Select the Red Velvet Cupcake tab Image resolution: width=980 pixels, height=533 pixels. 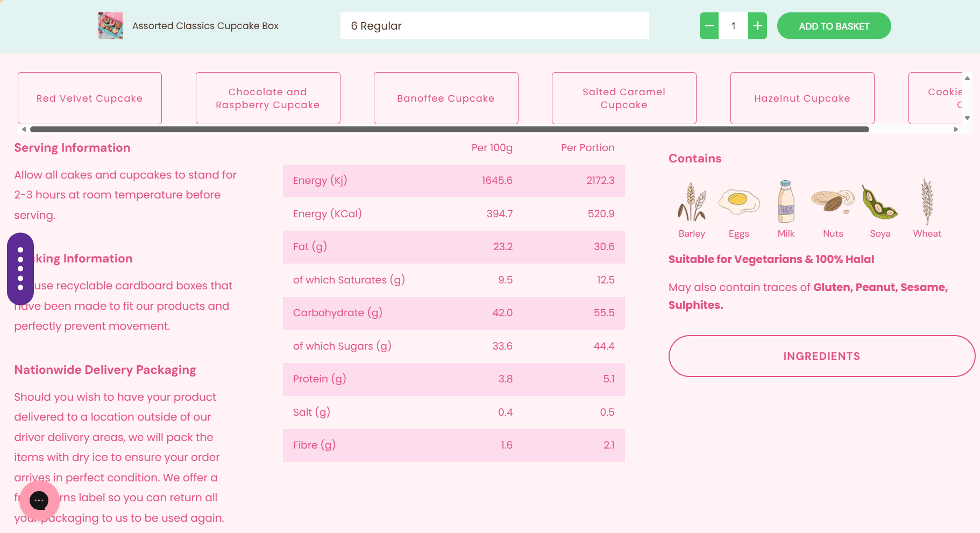pyautogui.click(x=90, y=98)
